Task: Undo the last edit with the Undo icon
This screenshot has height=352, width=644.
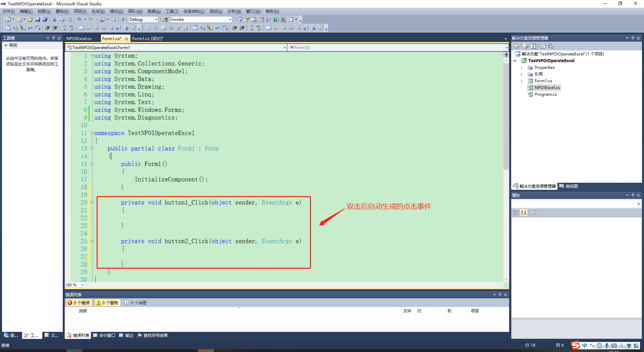Action: point(79,19)
